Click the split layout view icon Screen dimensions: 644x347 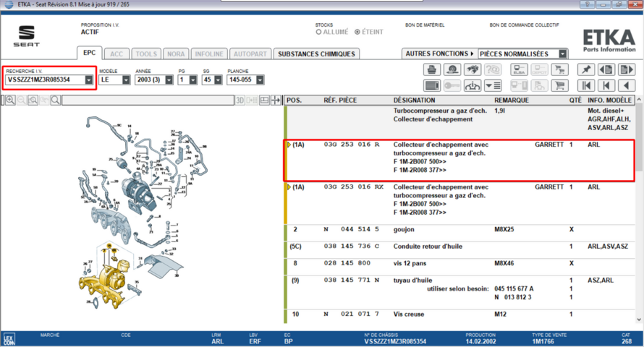click(x=265, y=100)
